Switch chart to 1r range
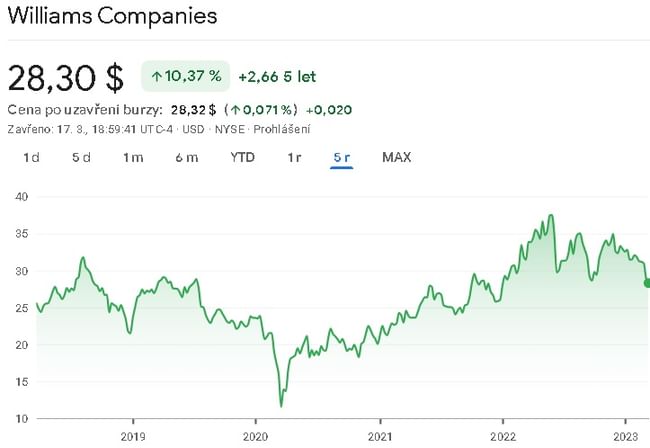Image resolution: width=650 pixels, height=448 pixels. pyautogui.click(x=294, y=157)
